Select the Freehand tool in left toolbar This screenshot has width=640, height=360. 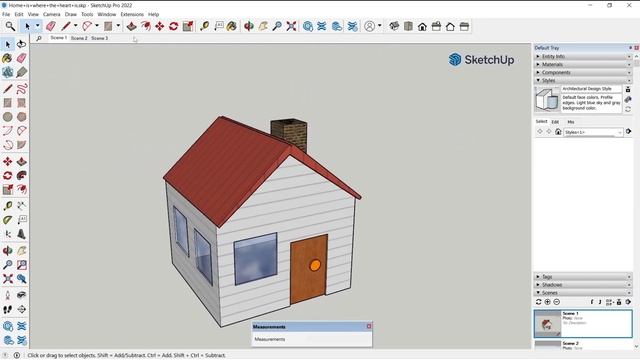coord(22,89)
